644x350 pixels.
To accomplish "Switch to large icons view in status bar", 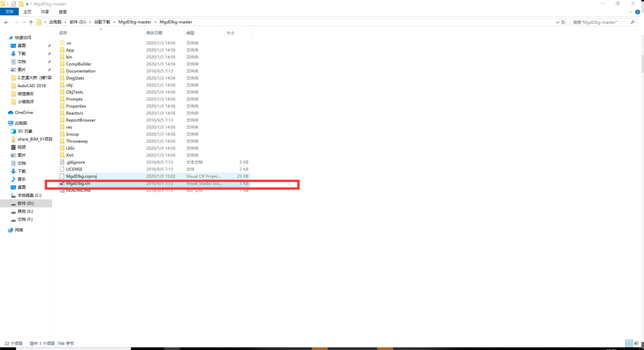I will (x=637, y=343).
